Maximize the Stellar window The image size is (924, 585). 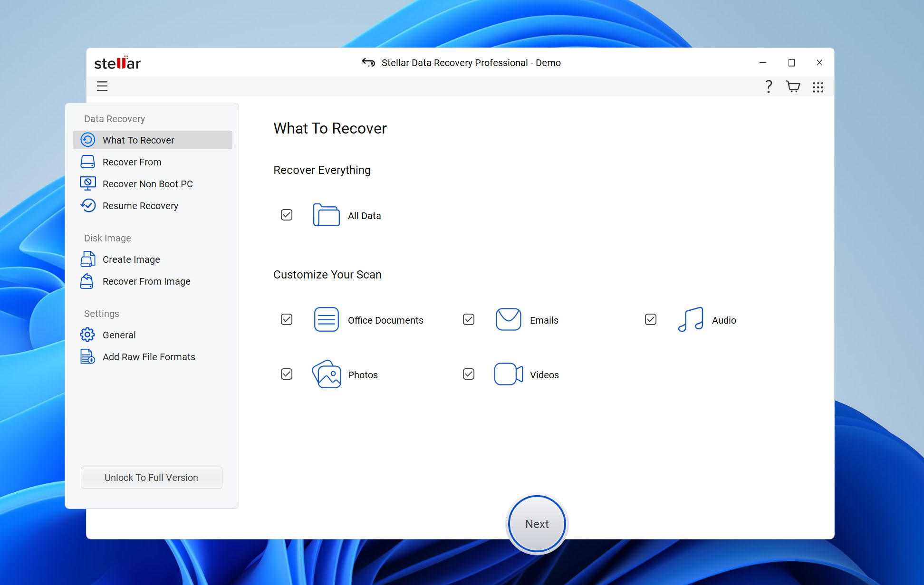click(x=791, y=62)
